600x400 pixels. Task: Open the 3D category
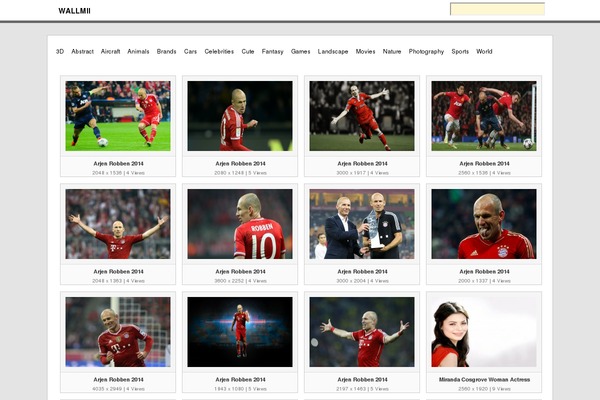(60, 51)
